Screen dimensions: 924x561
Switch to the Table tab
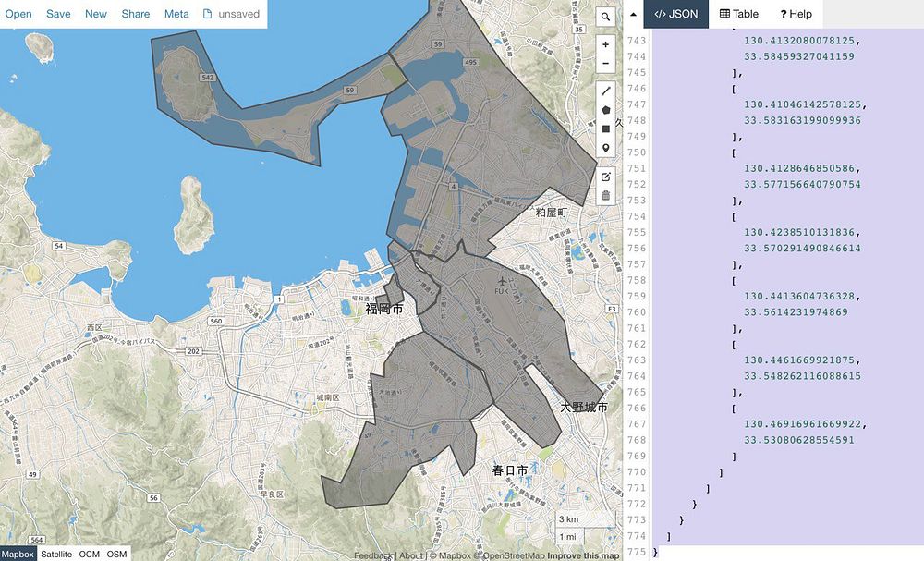pos(739,14)
